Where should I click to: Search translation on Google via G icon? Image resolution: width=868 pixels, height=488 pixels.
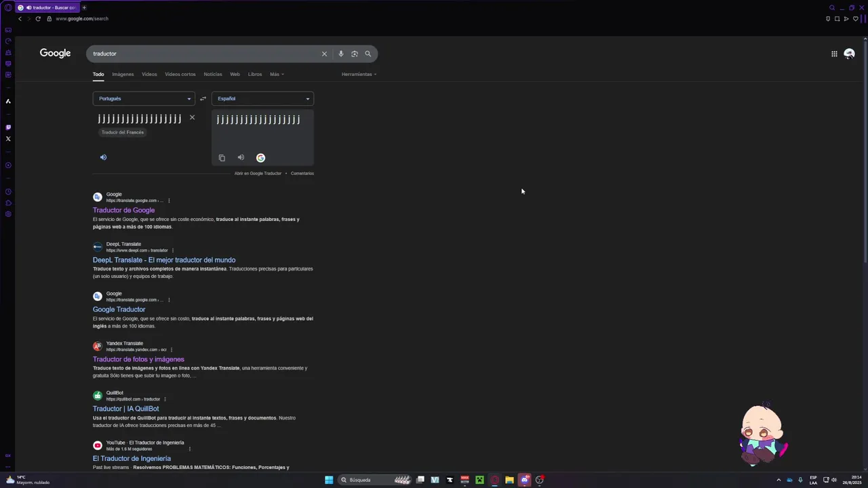(260, 158)
